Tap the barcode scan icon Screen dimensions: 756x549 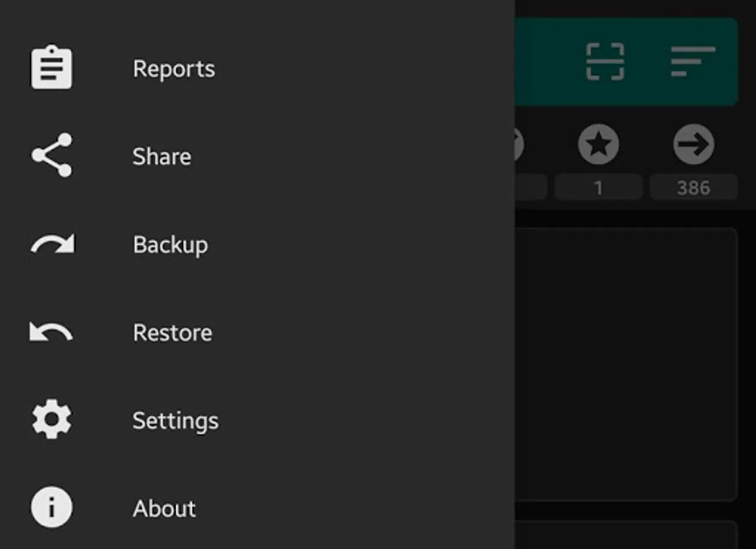pyautogui.click(x=605, y=62)
